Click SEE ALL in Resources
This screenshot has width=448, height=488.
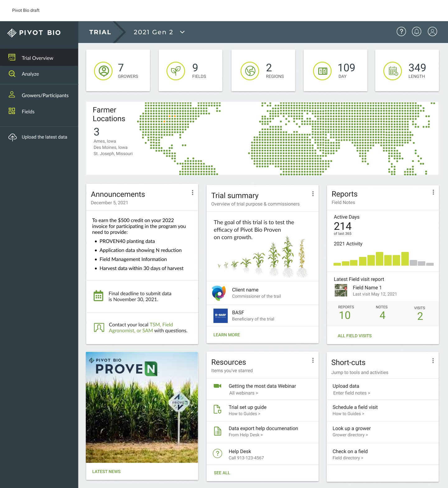[x=222, y=473]
